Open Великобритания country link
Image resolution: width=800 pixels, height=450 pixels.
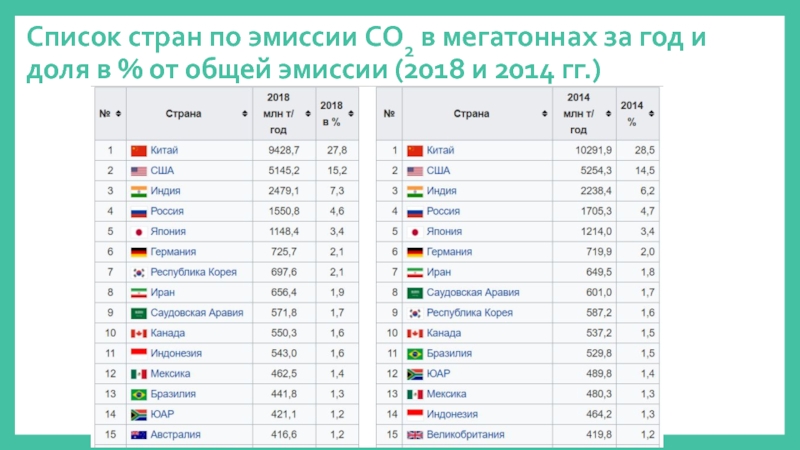pyautogui.click(x=465, y=435)
